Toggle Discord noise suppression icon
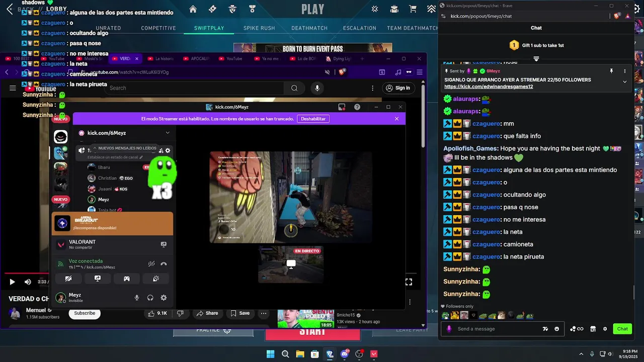644x362 pixels. tap(151, 263)
